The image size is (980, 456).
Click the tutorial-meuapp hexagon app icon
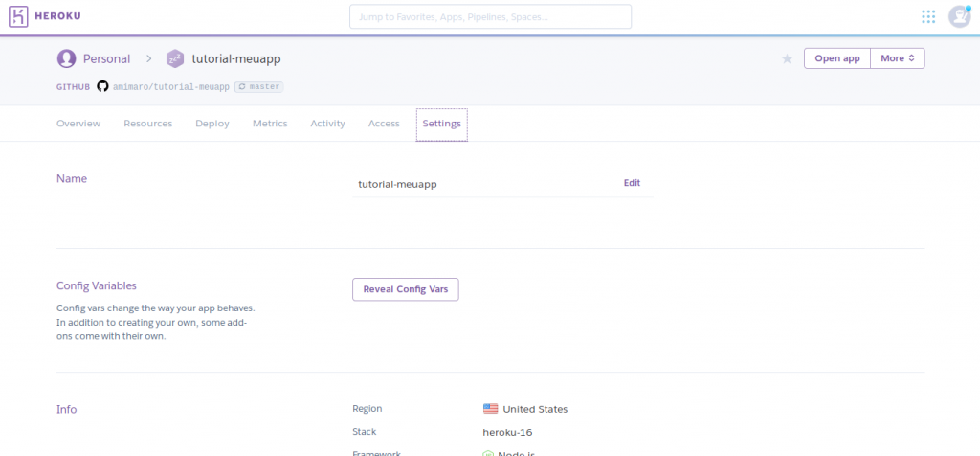pos(174,58)
